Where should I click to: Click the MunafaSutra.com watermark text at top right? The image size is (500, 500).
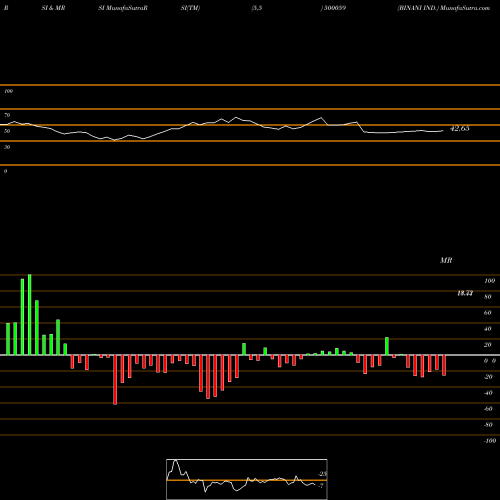(465, 8)
